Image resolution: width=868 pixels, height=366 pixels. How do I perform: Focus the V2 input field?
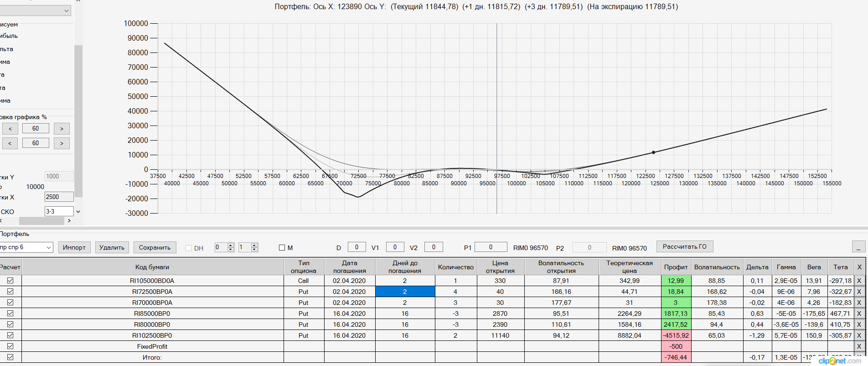tap(434, 247)
